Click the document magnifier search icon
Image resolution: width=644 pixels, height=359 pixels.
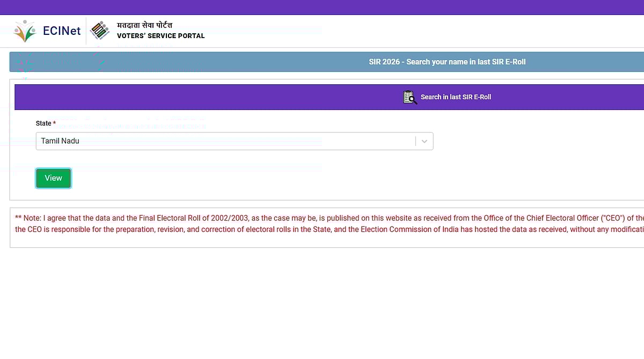(409, 97)
